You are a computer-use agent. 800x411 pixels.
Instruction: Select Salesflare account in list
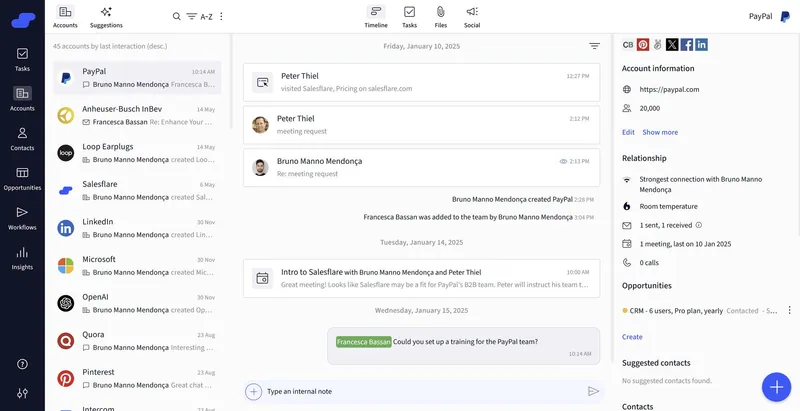click(137, 191)
